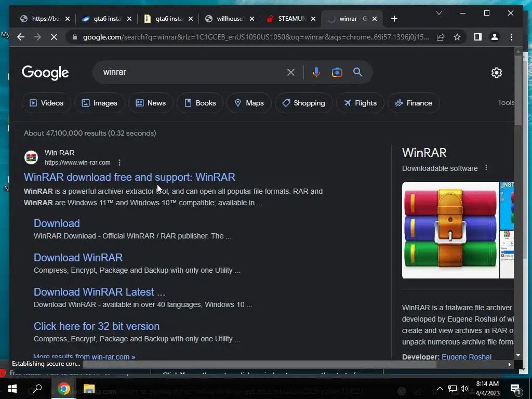Screen dimensions: 532x399
Task: Switch to the willhouse tab
Action: coord(229,19)
